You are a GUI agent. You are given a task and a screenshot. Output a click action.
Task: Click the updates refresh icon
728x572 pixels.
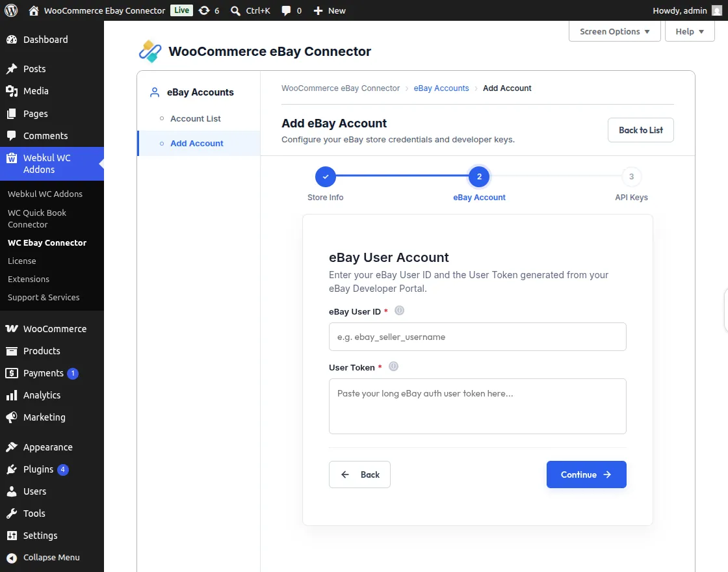pyautogui.click(x=204, y=10)
